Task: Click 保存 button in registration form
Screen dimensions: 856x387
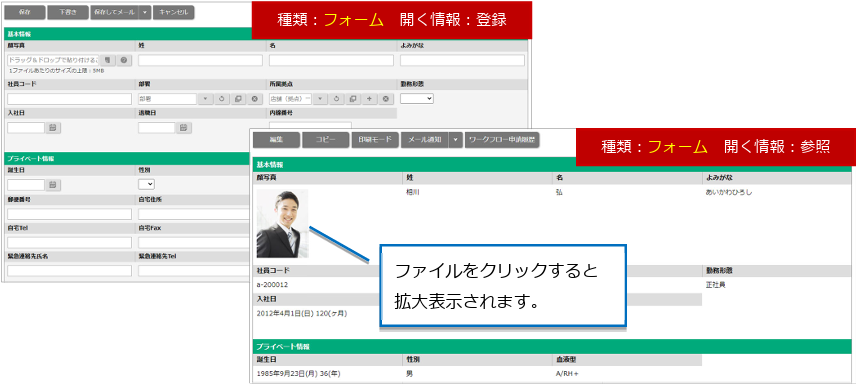Action: point(25,13)
